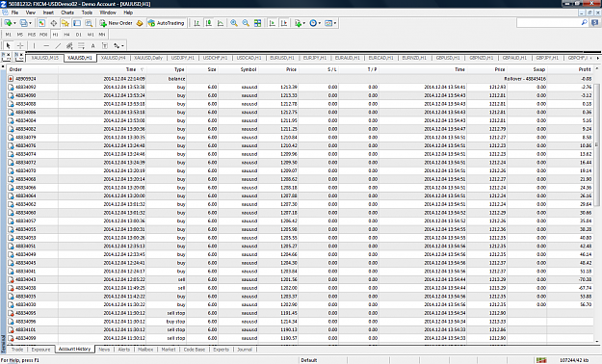Switch timeframe to M1
The height and width of the screenshot is (364, 602).
9,35
